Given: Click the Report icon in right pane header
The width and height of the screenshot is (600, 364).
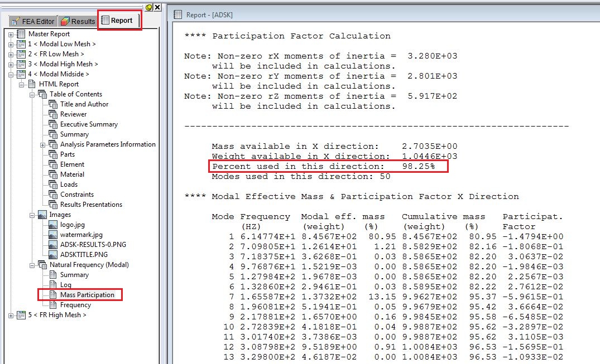Looking at the screenshot, I should pyautogui.click(x=177, y=15).
